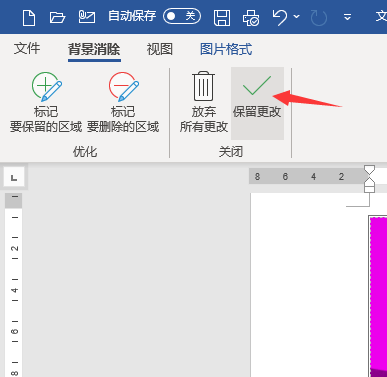Screen dimensions: 387x377
Task: Undo the last action
Action: click(279, 17)
